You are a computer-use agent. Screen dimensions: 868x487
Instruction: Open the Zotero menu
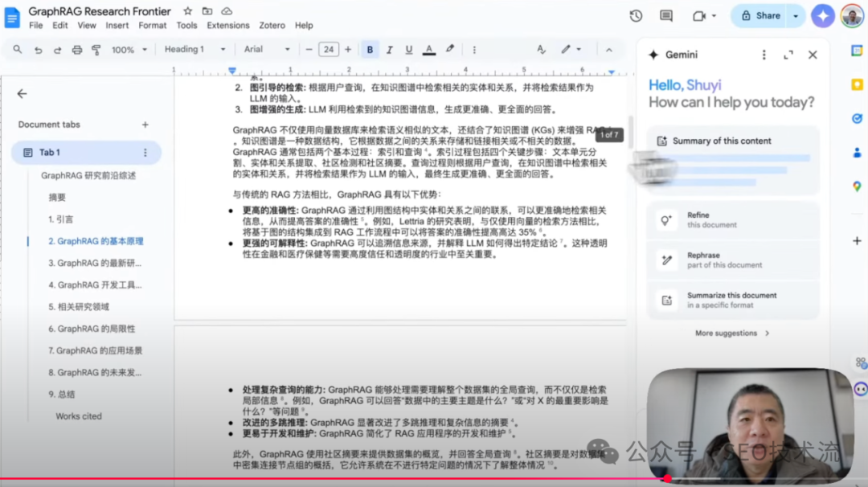272,25
